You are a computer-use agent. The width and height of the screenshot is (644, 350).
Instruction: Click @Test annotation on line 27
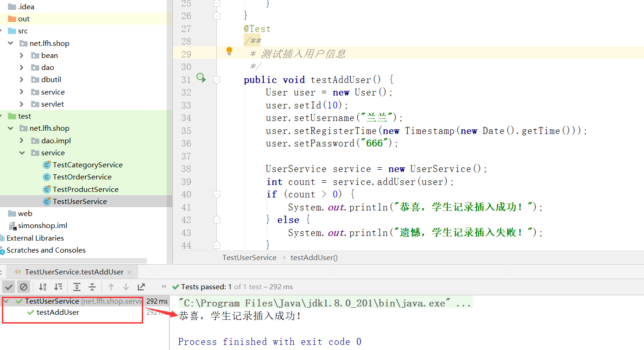pos(257,29)
